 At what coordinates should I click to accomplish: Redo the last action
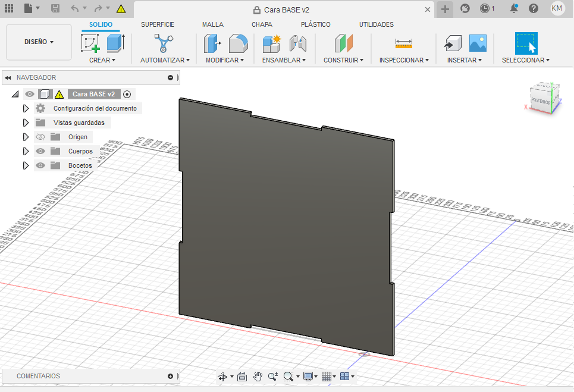(98, 8)
